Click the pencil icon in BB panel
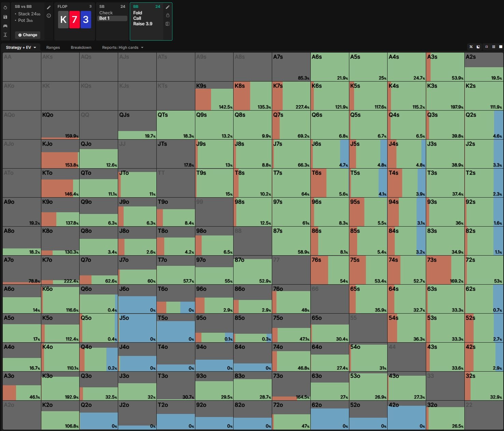The width and height of the screenshot is (504, 431). [x=167, y=7]
